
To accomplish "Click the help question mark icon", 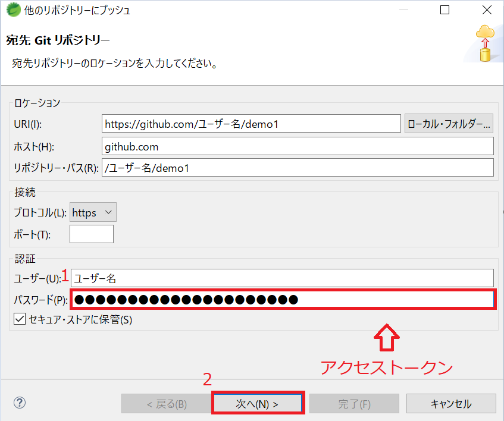I will point(19,403).
